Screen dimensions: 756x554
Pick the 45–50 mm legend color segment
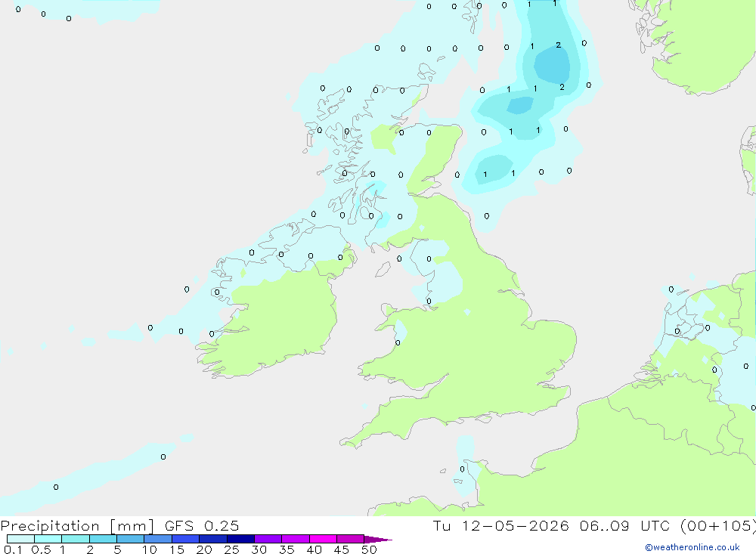(x=351, y=539)
